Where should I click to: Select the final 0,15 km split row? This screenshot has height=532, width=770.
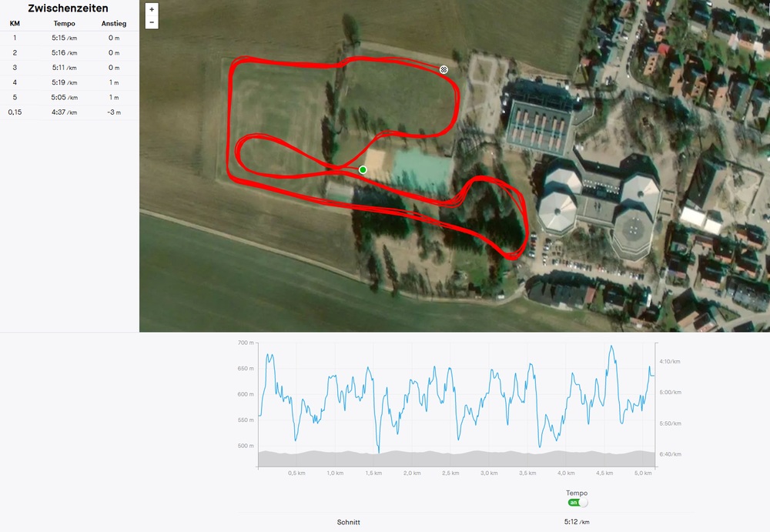pyautogui.click(x=69, y=112)
